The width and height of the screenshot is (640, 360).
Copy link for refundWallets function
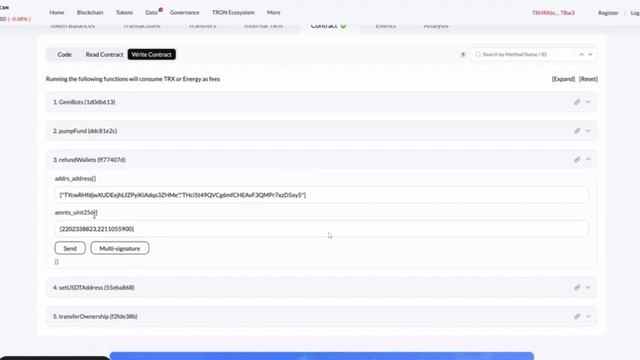point(577,160)
